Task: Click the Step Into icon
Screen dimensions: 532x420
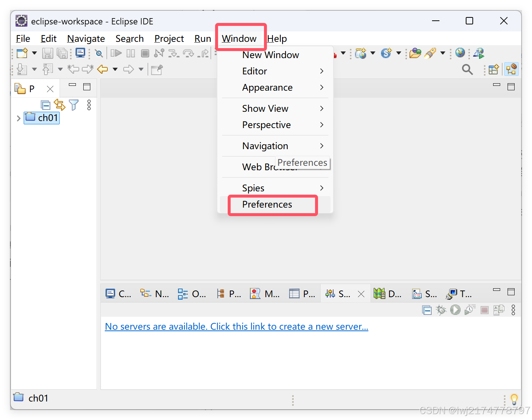Action: (174, 53)
